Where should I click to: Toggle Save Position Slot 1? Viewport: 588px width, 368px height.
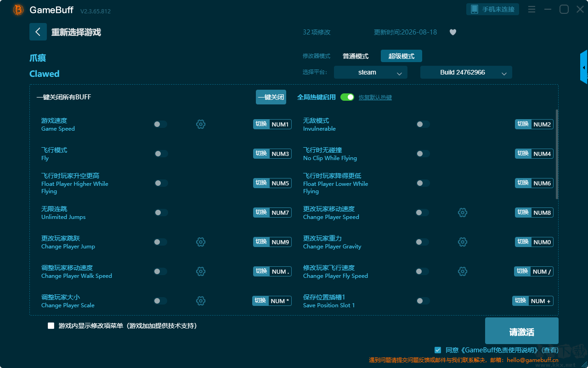[423, 301]
